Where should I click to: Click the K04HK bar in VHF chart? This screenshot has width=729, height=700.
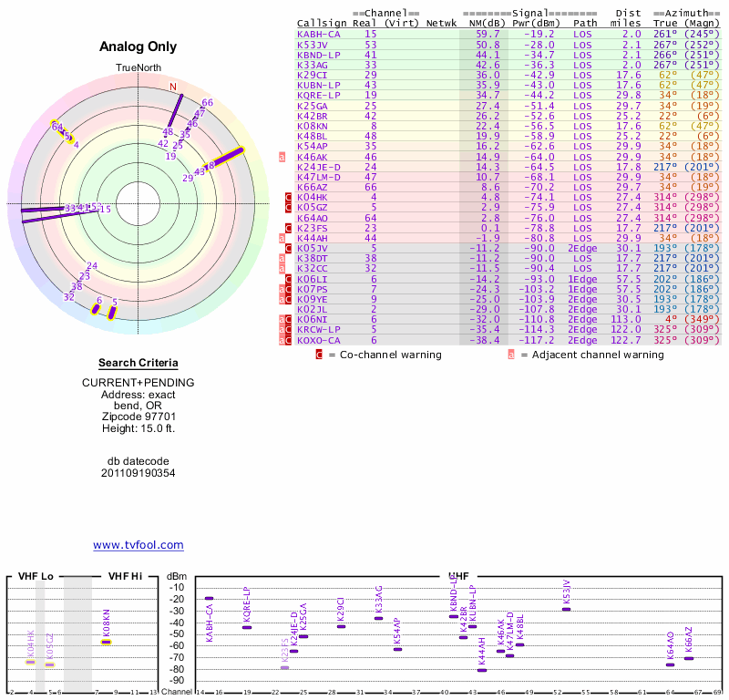[31, 663]
